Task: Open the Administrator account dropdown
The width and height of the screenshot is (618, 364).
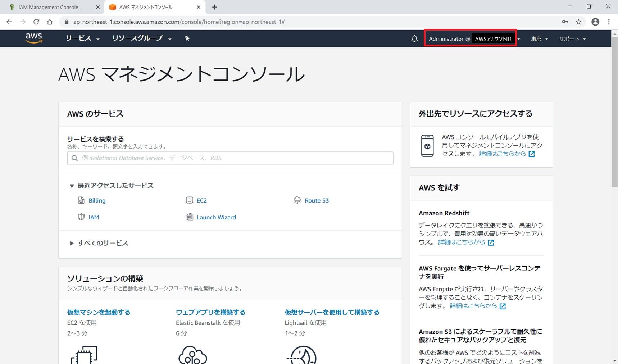Action: tap(474, 38)
